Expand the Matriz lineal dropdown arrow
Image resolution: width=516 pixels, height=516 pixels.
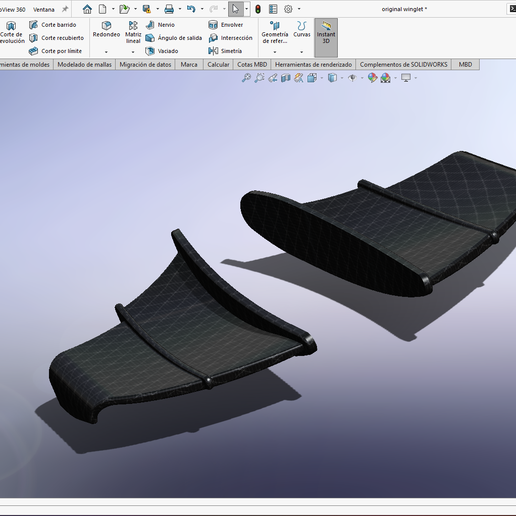click(133, 52)
